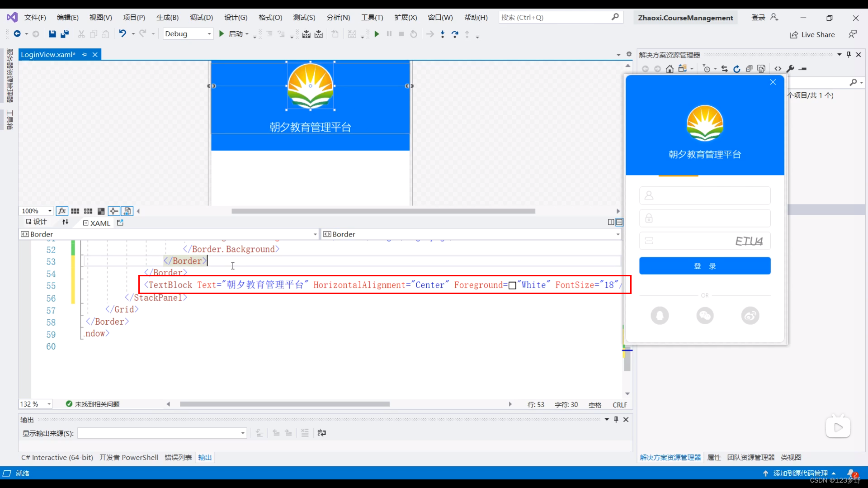Click the Save All icon
Viewport: 868px width, 488px height.
click(x=65, y=34)
